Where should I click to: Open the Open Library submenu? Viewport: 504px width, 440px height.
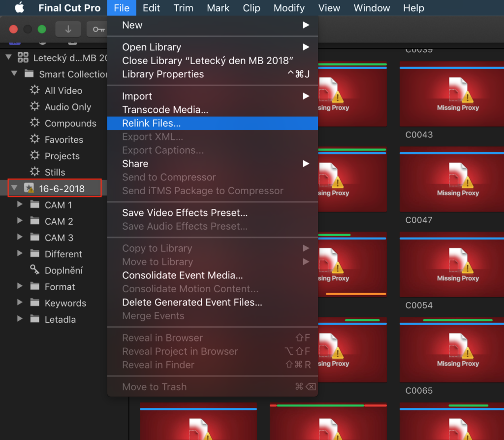coord(213,47)
